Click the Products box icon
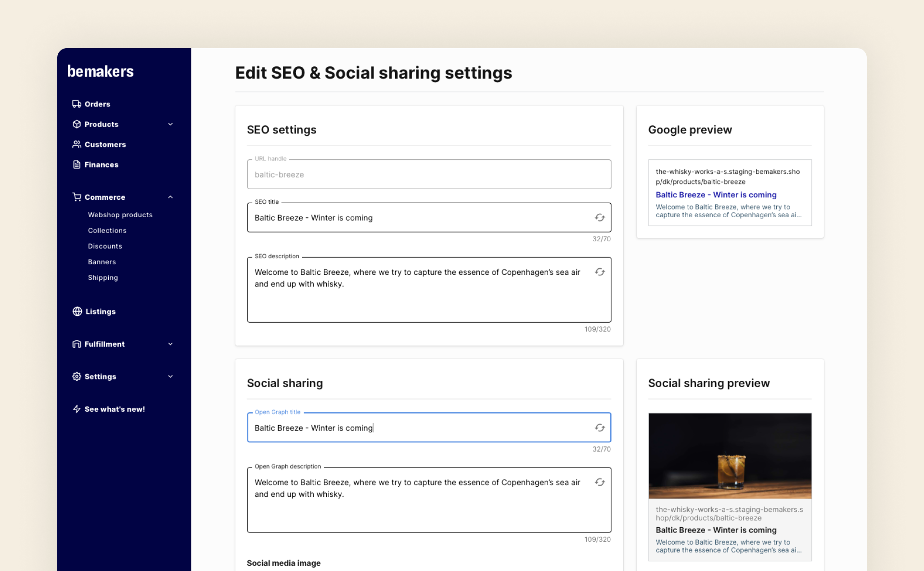 [77, 124]
